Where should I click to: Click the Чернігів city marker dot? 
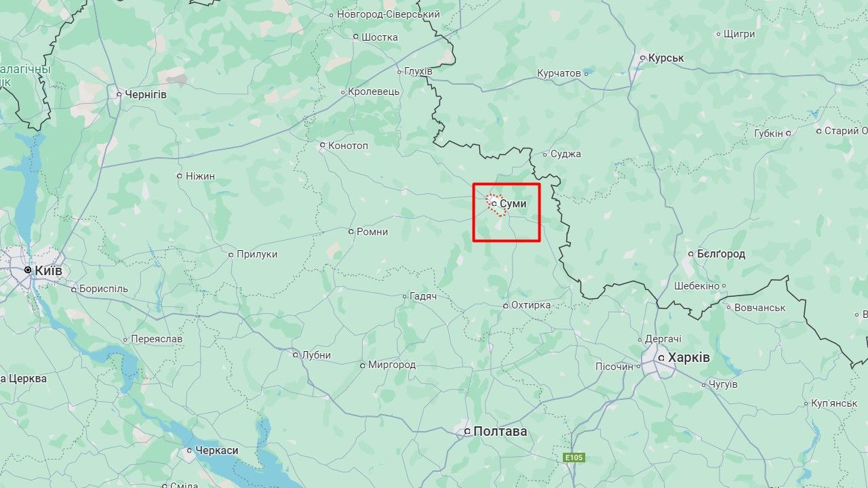click(119, 95)
